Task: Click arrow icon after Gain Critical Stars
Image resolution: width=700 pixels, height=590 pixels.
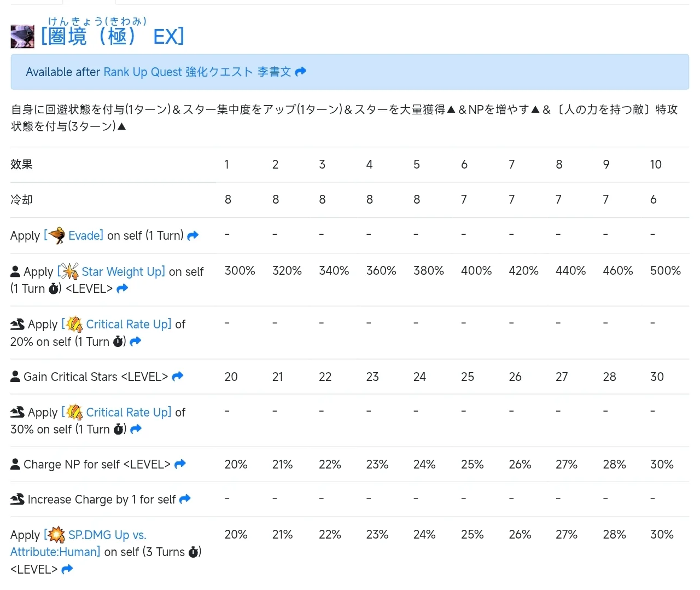Action: pos(178,377)
